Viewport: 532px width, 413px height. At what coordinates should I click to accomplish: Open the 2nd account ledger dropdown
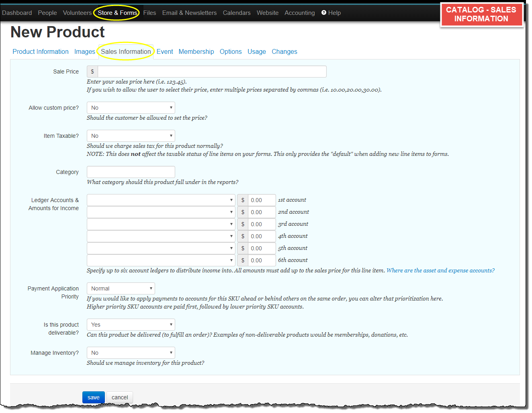161,212
